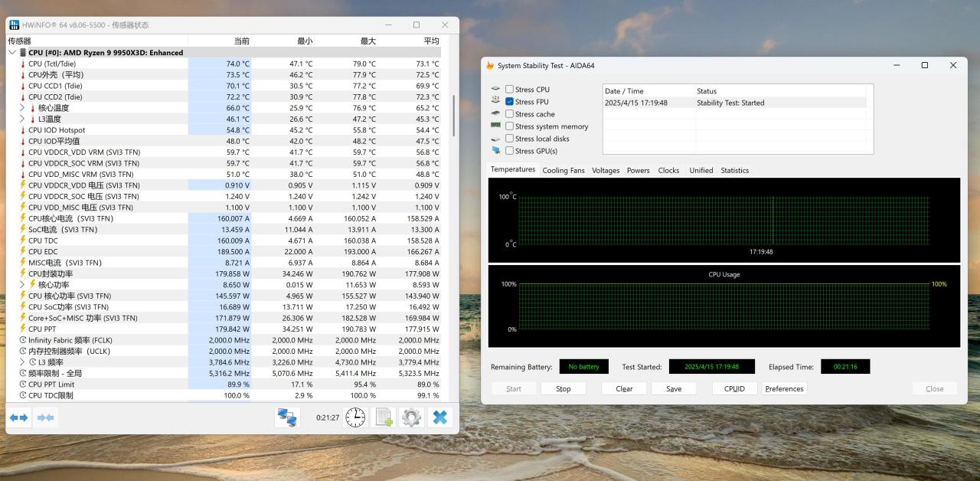The height and width of the screenshot is (481, 980).
Task: Click the Stress FPU 123 icon in AIDA64
Action: pos(495,101)
